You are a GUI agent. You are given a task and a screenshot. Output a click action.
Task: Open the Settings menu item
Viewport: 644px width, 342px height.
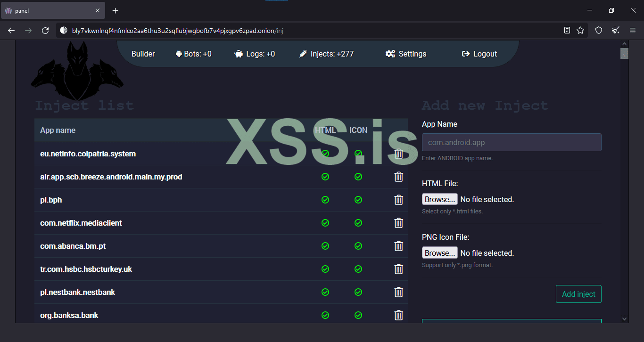[x=406, y=54]
